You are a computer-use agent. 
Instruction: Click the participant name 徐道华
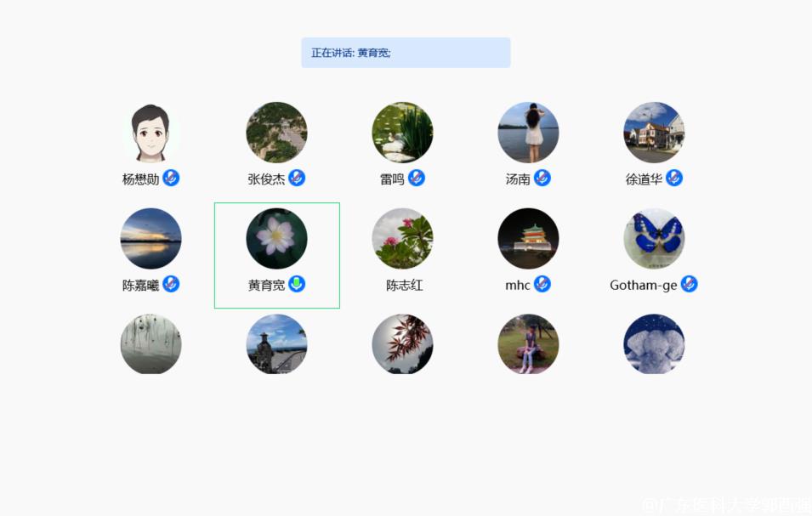(x=644, y=179)
